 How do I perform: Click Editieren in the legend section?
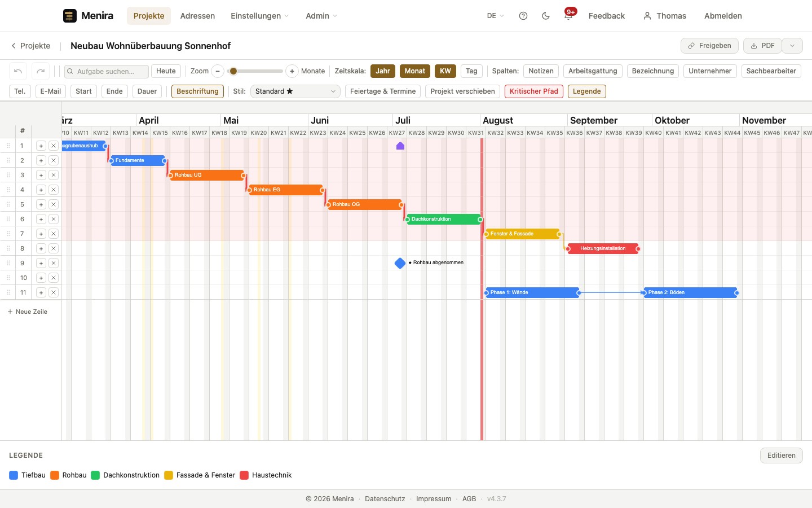click(x=781, y=456)
